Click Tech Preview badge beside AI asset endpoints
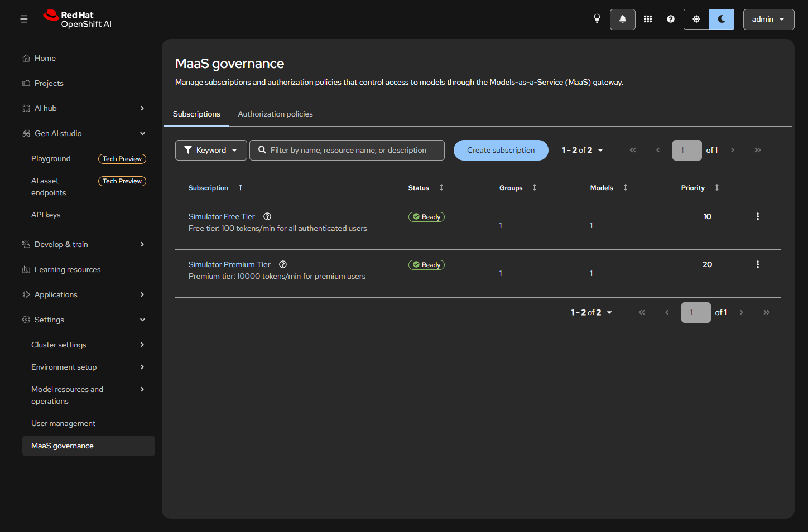The height and width of the screenshot is (532, 808). tap(122, 181)
